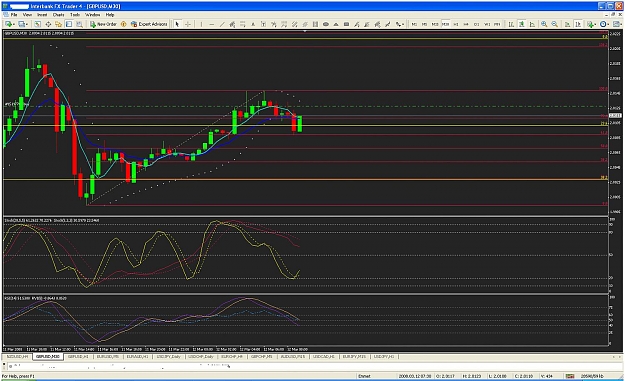Zoom out on the chart

554,24
